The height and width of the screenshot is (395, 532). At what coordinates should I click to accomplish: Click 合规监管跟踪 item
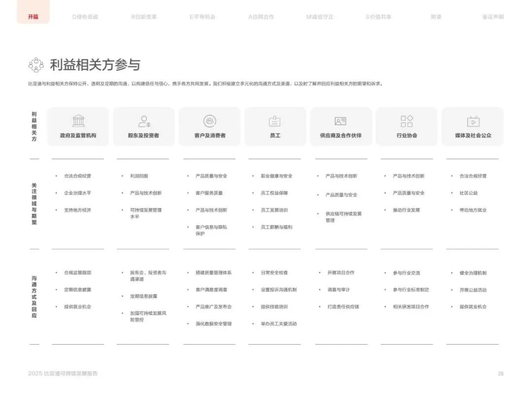pyautogui.click(x=78, y=272)
